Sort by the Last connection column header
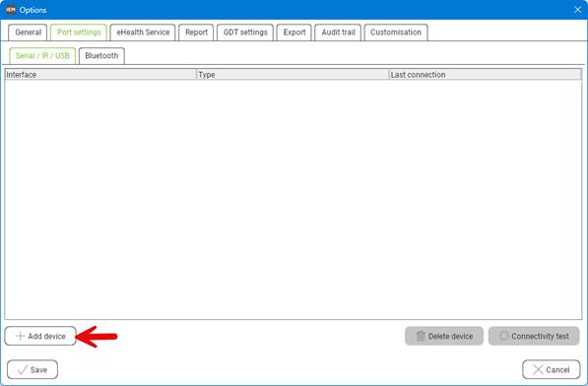Viewport: 588px width, 386px height. point(486,75)
